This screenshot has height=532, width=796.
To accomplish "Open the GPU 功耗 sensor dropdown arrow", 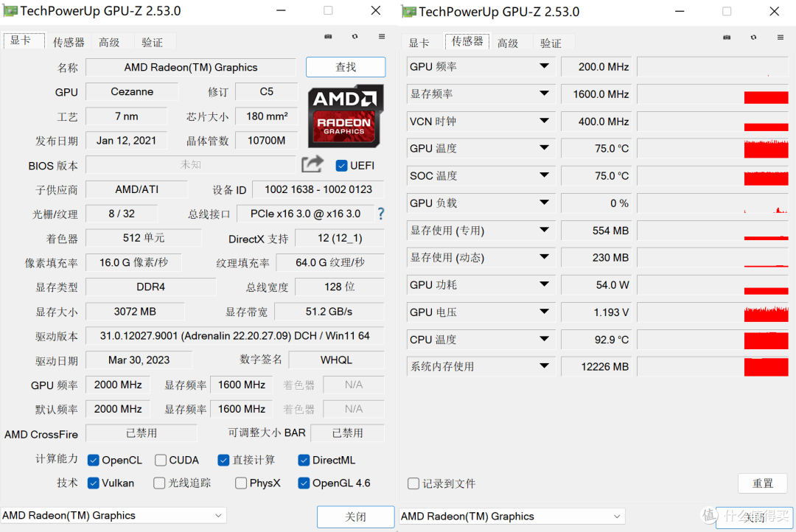I will point(544,284).
